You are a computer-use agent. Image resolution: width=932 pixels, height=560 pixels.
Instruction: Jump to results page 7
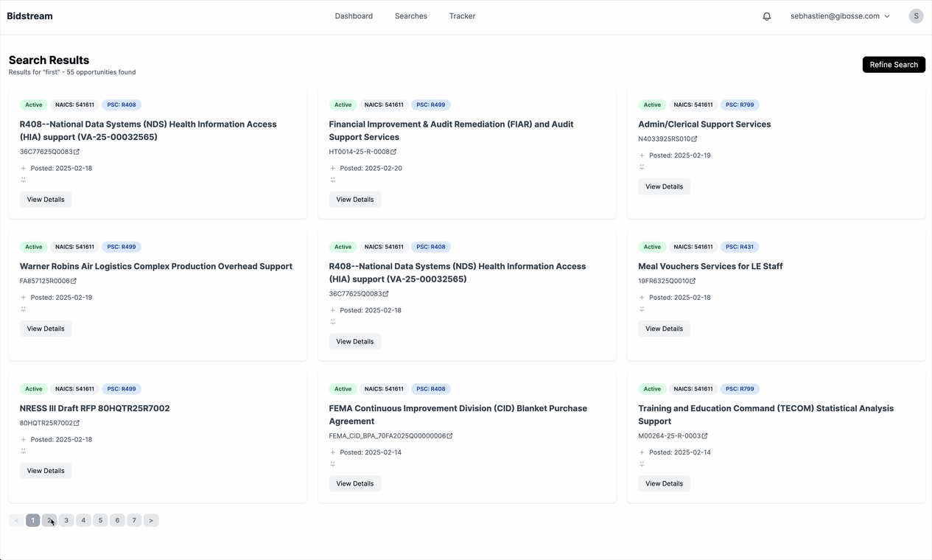(134, 520)
